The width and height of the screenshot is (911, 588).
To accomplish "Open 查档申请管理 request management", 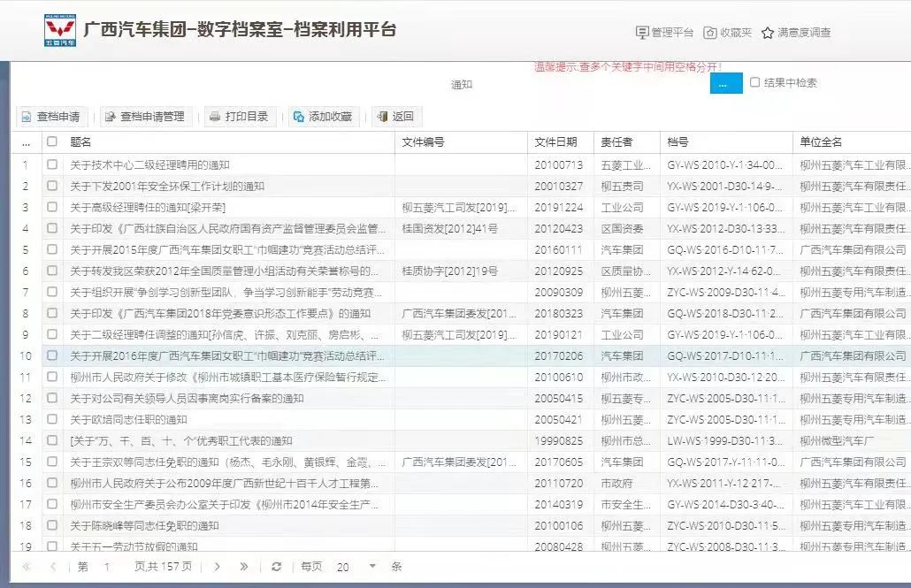I will 144,117.
